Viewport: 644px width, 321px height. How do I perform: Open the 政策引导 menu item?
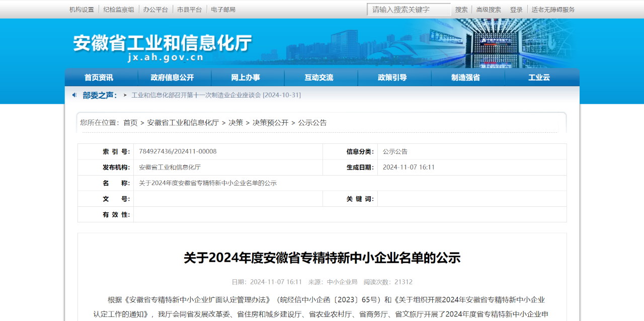392,77
